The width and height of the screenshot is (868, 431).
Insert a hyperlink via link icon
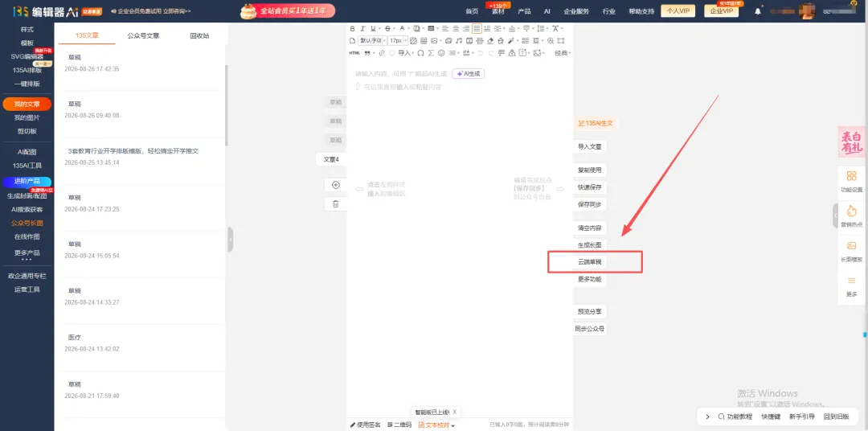[x=382, y=53]
